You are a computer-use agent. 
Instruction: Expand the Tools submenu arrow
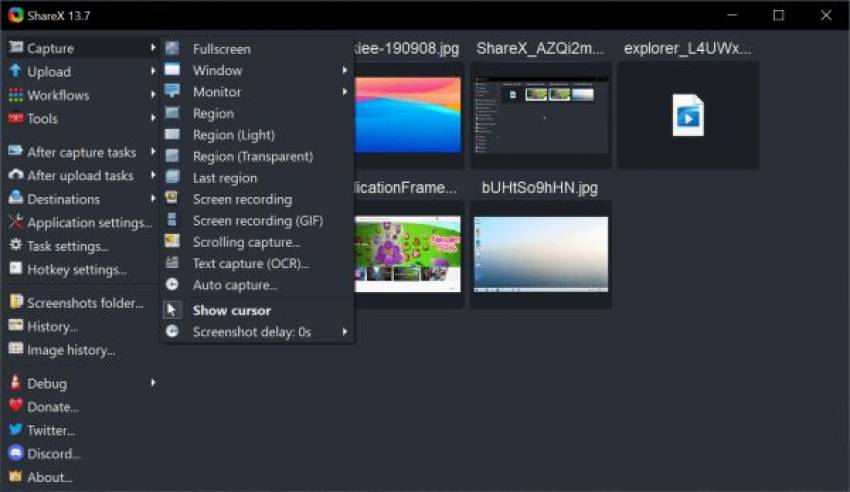coord(153,118)
